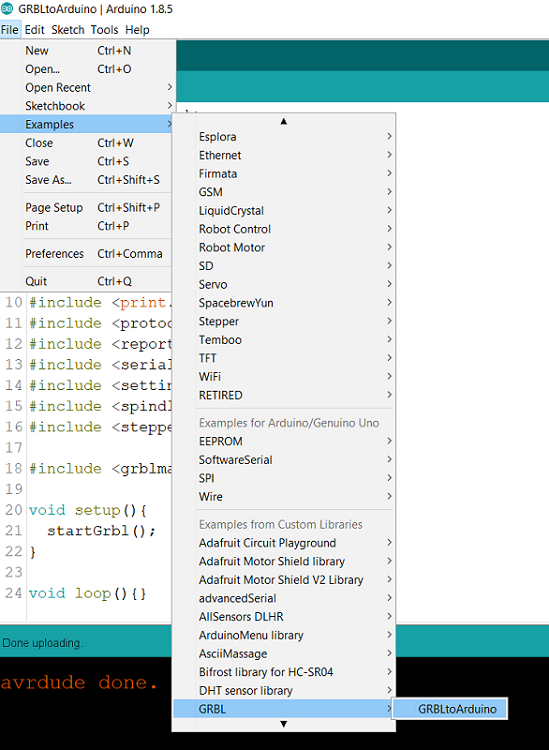Expand Servo examples
The height and width of the screenshot is (750, 549).
pyautogui.click(x=284, y=285)
